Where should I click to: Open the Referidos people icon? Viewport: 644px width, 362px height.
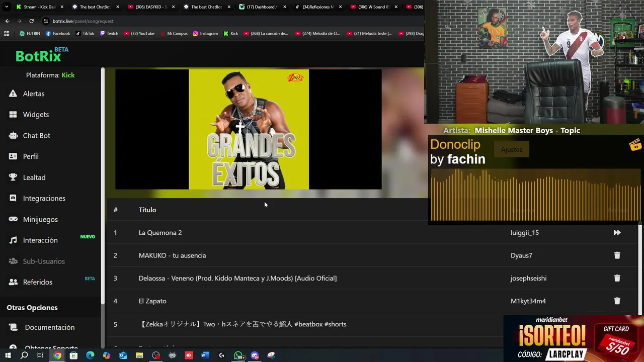(13, 282)
